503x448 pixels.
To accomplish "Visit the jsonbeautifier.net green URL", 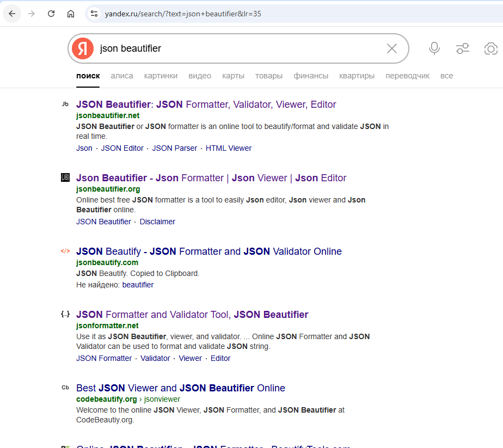I will [108, 115].
